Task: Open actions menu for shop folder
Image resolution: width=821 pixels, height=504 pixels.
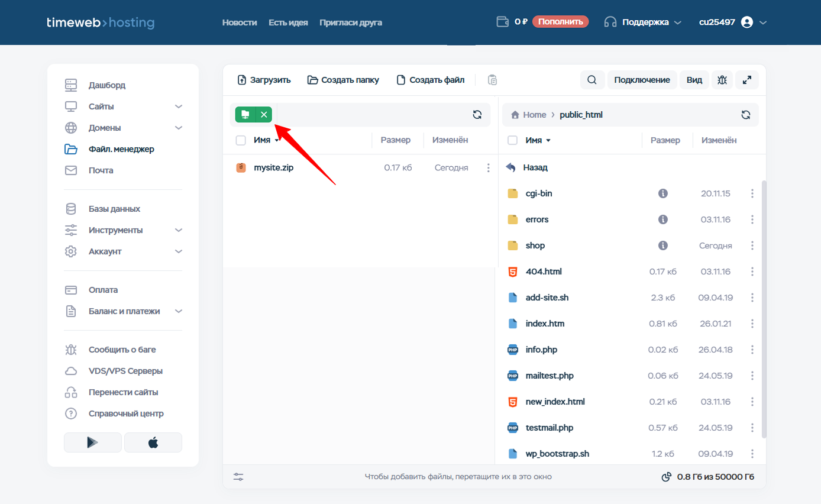Action: click(752, 245)
